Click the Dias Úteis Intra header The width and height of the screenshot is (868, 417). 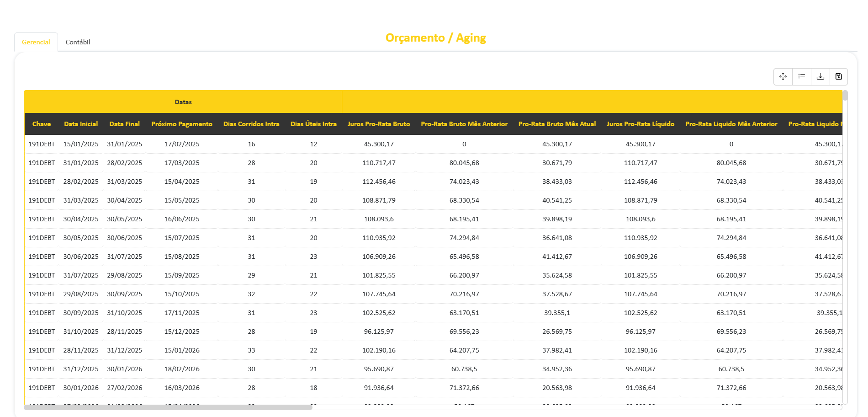313,124
